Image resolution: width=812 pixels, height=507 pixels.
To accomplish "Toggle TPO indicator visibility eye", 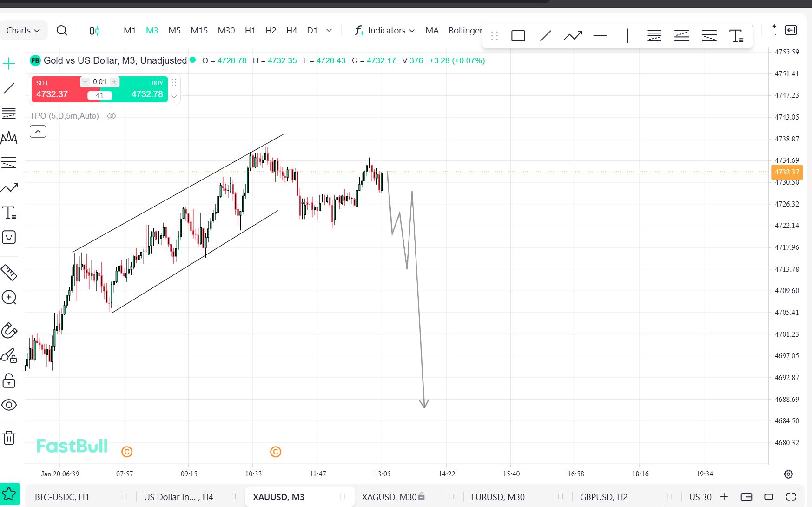I will [112, 116].
